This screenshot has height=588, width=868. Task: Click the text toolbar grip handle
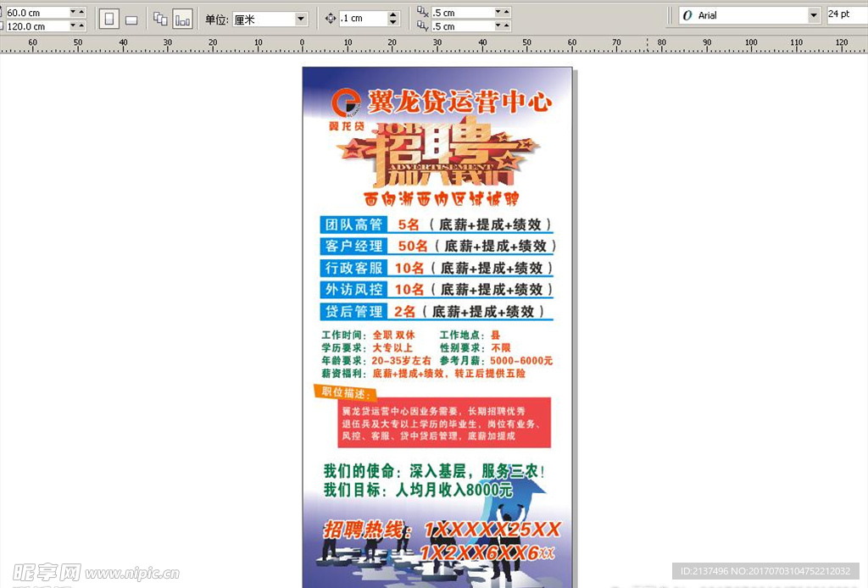(x=670, y=15)
